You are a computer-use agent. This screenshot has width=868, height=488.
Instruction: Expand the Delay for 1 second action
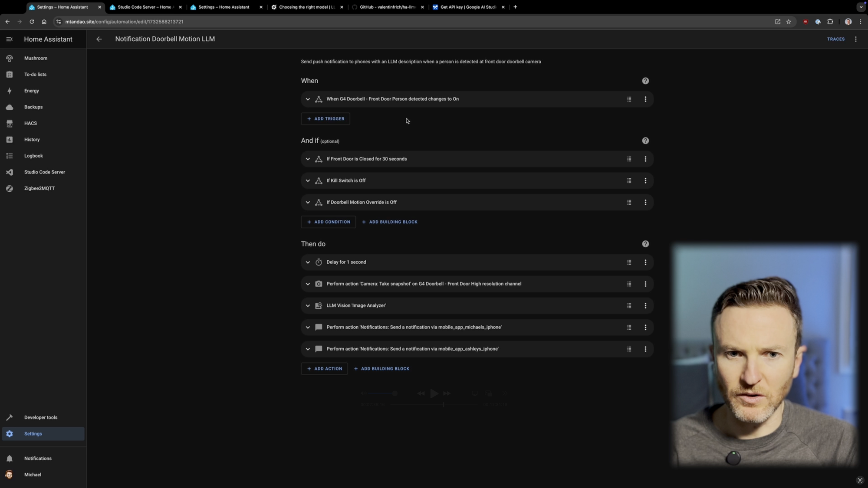click(308, 262)
